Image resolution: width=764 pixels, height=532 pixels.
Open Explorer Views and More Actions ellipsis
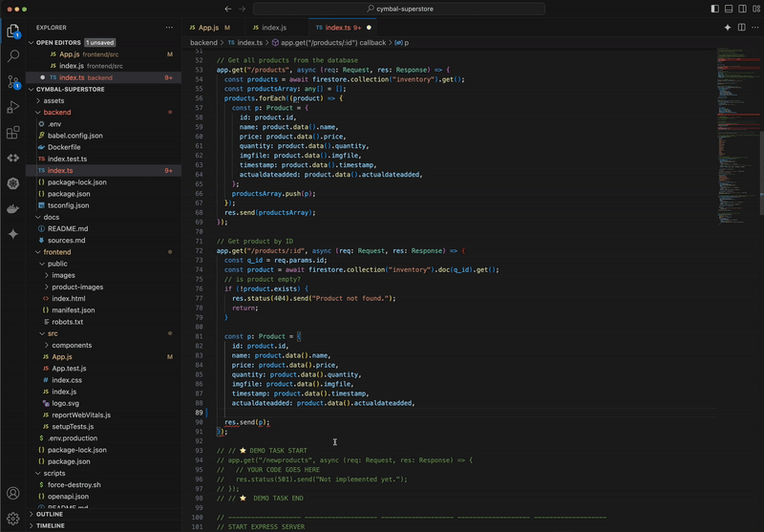point(169,28)
